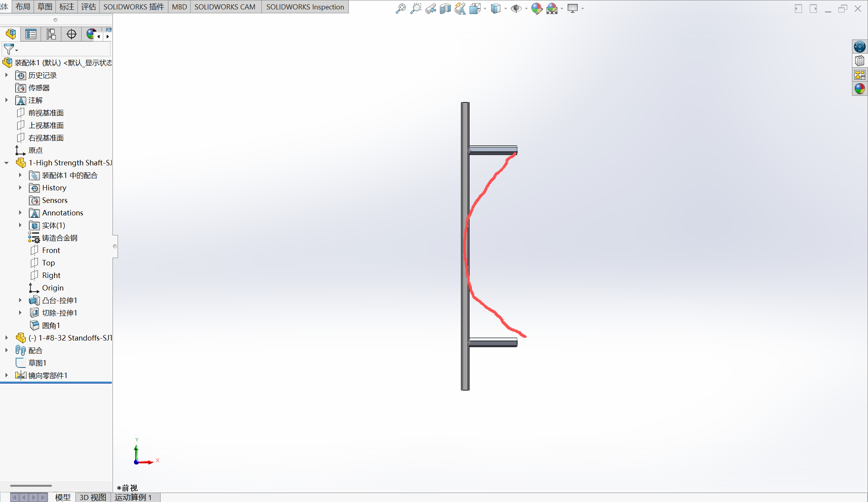Open the Design Library task pane icon
The image size is (868, 502).
pos(860,61)
